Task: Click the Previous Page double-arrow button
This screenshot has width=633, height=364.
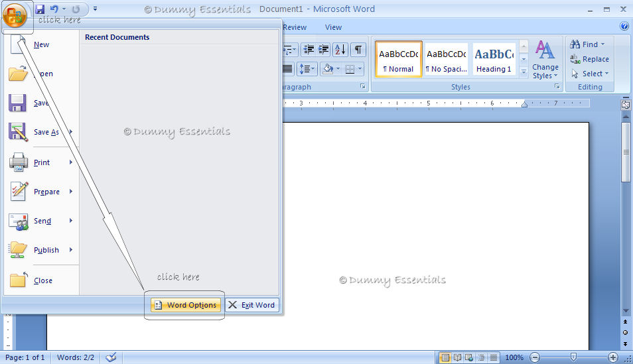Action: (x=625, y=322)
